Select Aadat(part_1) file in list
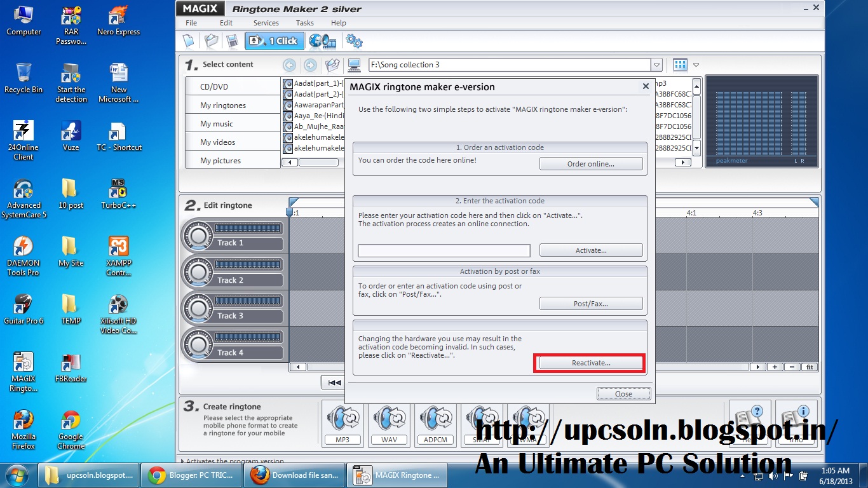This screenshot has width=868, height=488. pyautogui.click(x=314, y=83)
